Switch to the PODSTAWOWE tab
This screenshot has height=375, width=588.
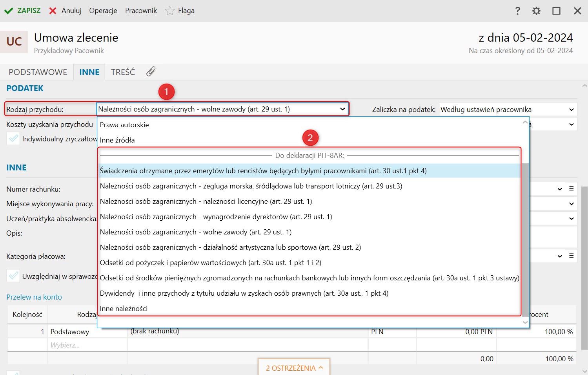coord(38,72)
